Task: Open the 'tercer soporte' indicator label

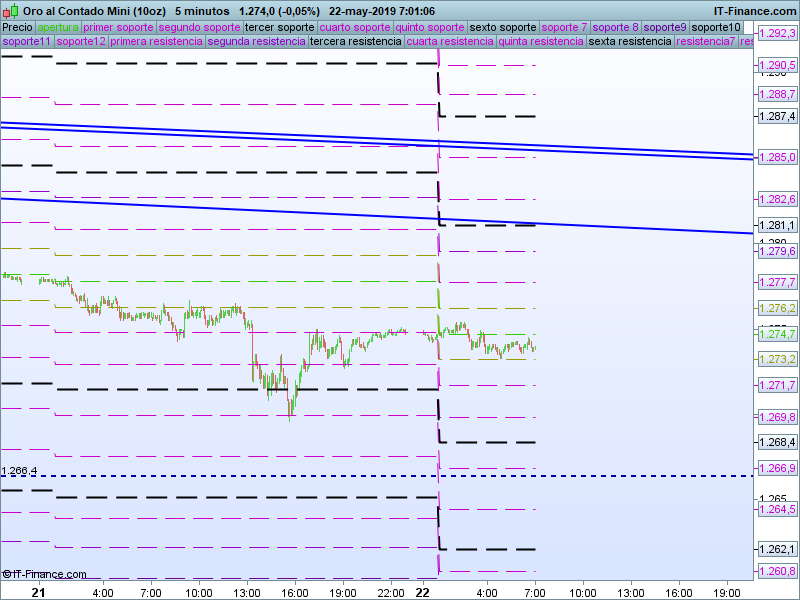Action: [x=280, y=28]
